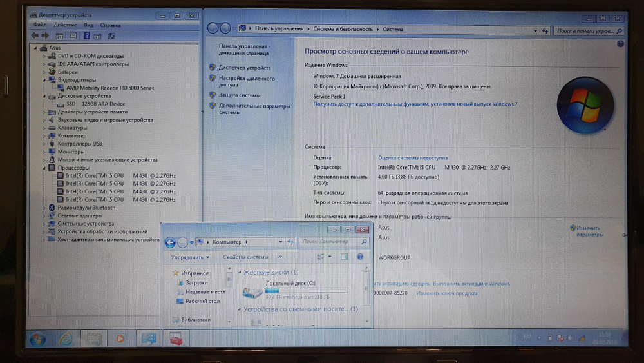Viewport: 644px width, 363px height.
Task: Collapse the Жесткие диски group header
Action: (240, 273)
